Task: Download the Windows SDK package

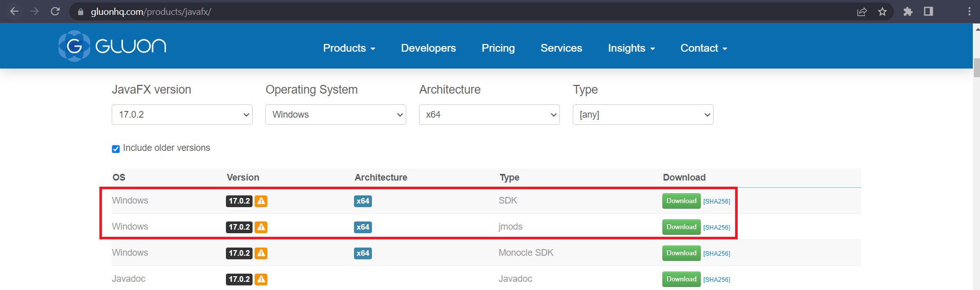Action: 681,201
